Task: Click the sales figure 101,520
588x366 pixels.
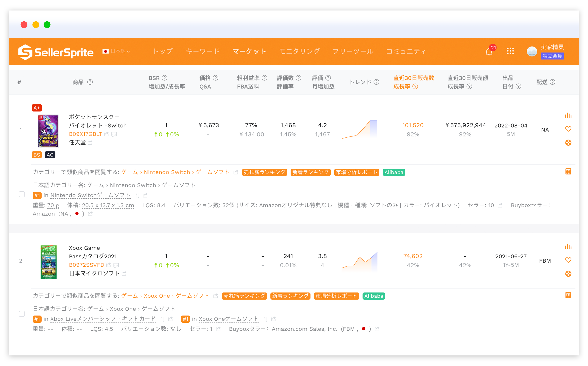Action: (413, 125)
